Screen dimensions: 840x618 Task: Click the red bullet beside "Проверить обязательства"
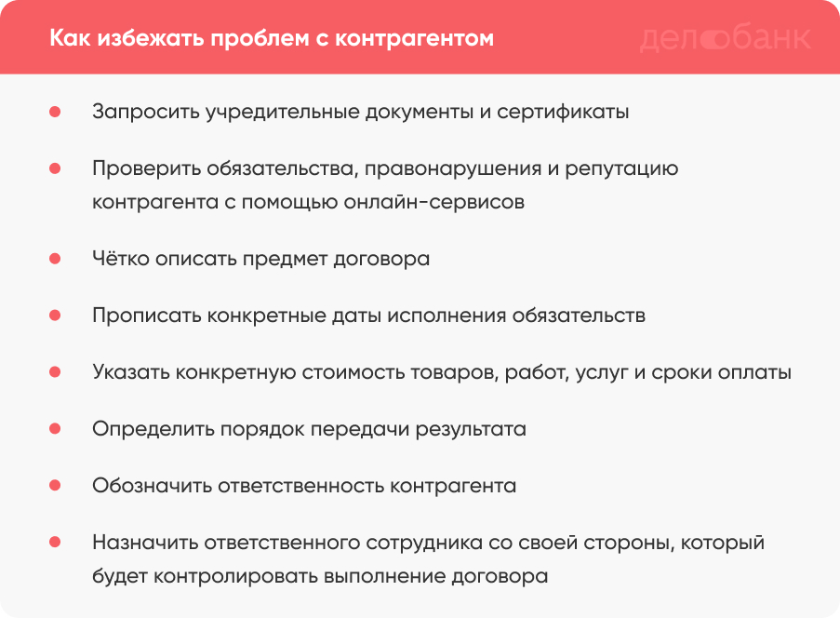55,168
